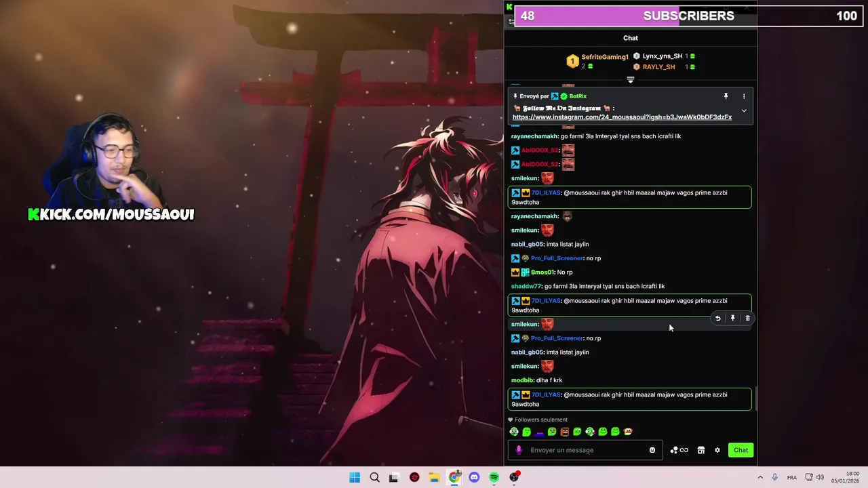Image resolution: width=868 pixels, height=488 pixels.
Task: Open Spotify from the taskbar
Action: (494, 477)
